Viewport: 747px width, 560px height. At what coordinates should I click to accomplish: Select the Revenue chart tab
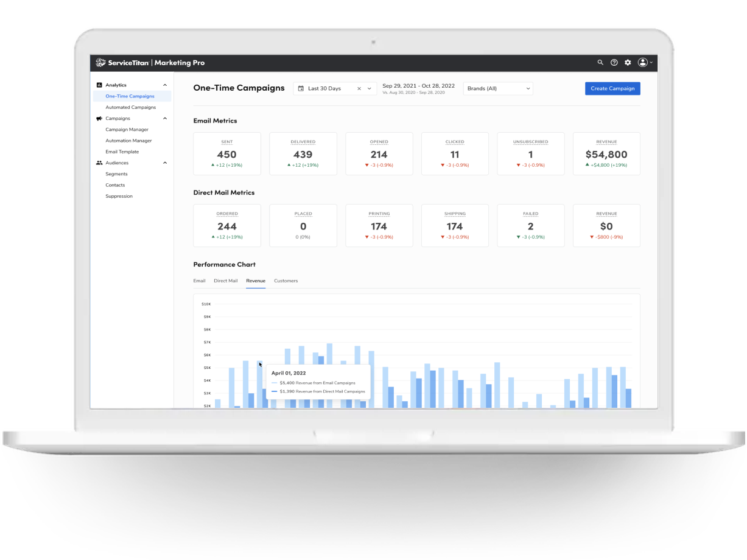point(256,281)
